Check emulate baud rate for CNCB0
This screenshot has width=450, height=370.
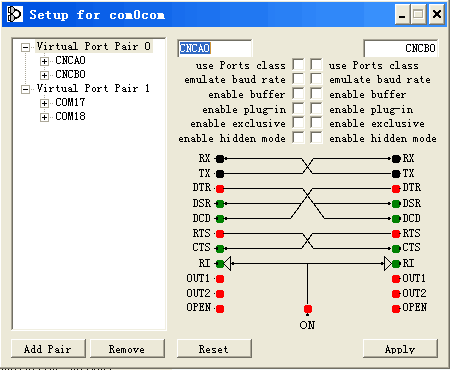tap(316, 79)
